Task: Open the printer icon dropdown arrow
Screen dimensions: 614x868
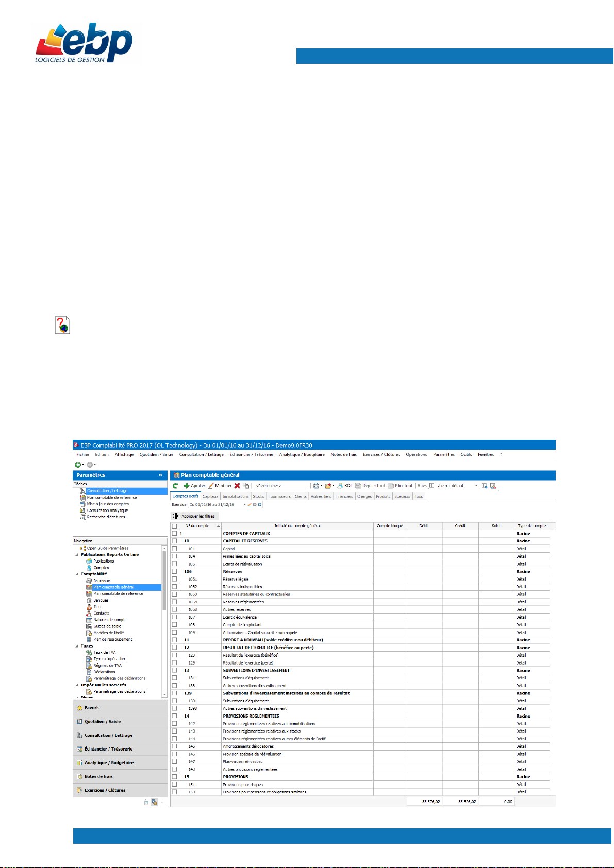Action: click(321, 486)
